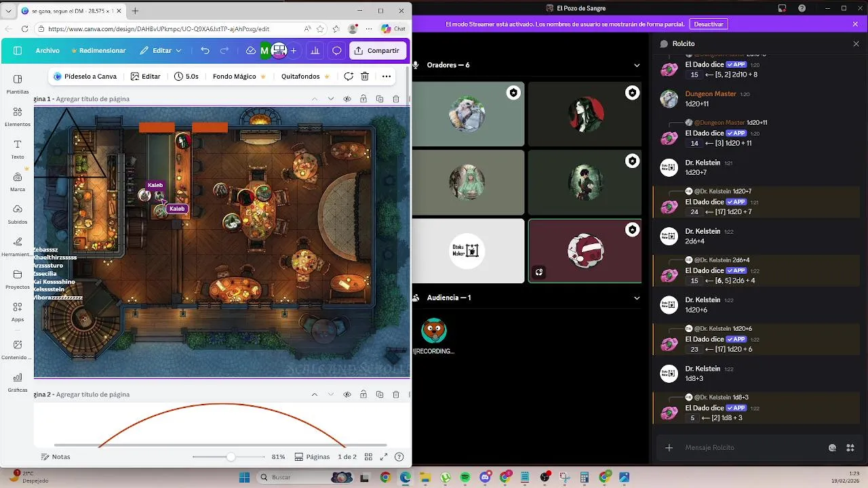Screen dimensions: 868x488
Task: Redo the Canva action
Action: [224, 51]
